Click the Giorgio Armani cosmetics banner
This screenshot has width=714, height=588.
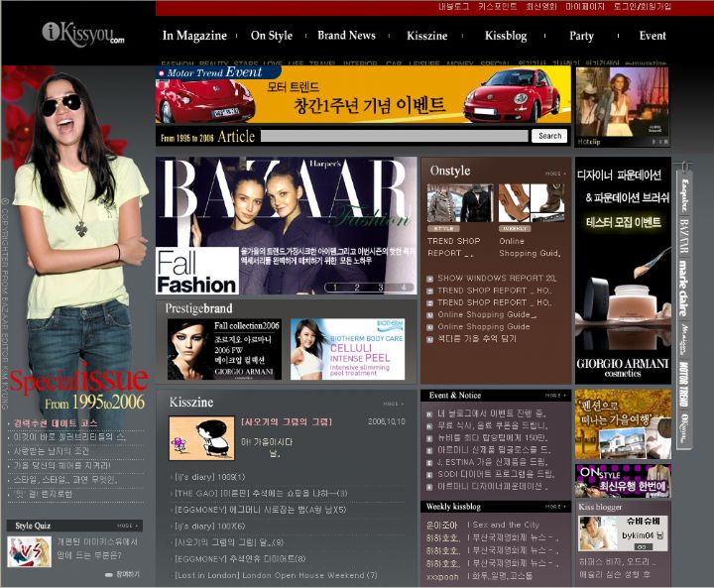(623, 271)
